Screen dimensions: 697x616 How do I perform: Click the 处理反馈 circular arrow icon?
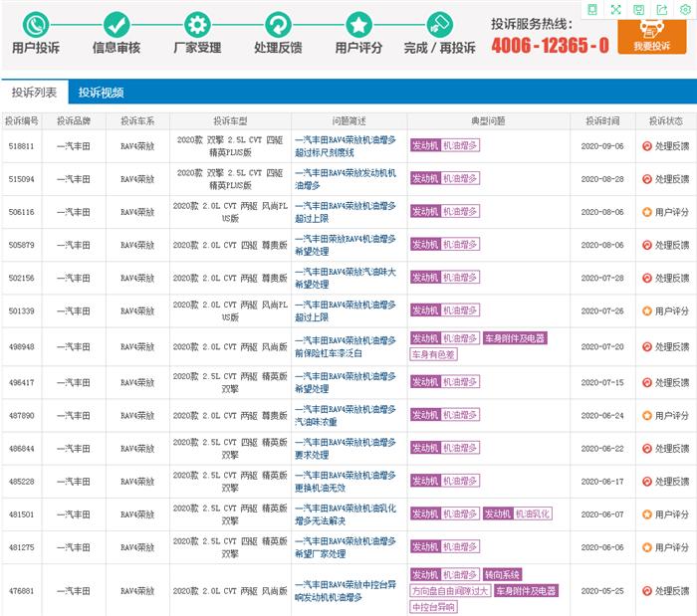(x=278, y=25)
